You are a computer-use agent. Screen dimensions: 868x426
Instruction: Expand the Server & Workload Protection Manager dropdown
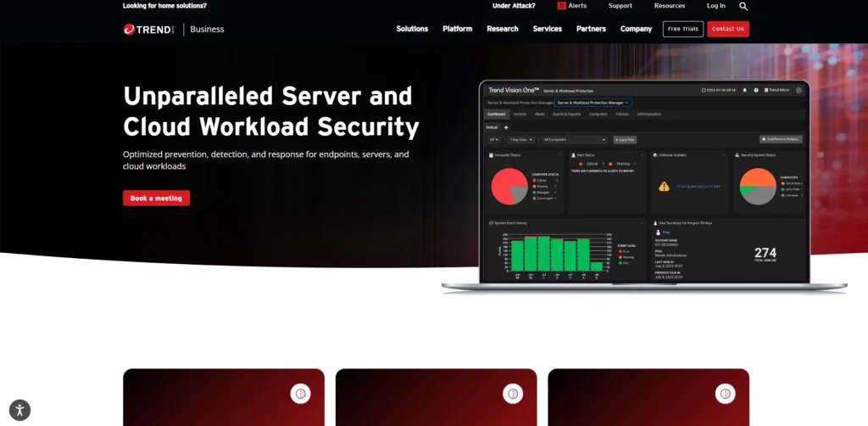[x=593, y=103]
